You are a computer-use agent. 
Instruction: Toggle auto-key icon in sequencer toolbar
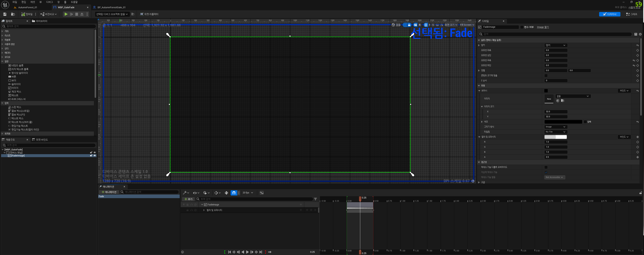[226, 193]
